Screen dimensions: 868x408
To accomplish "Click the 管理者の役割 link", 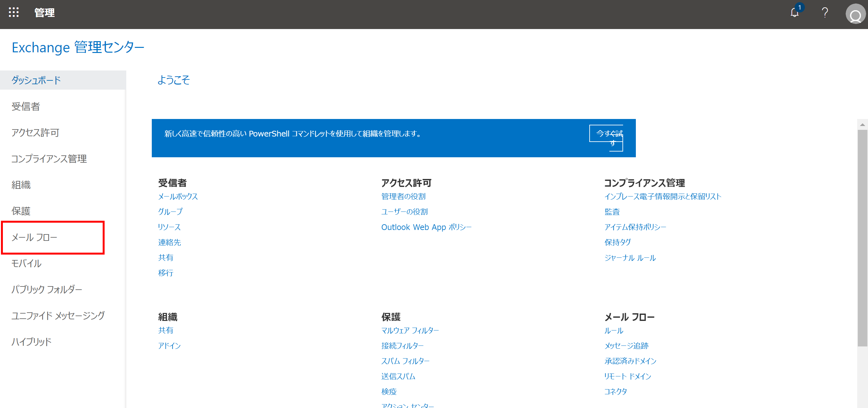I will (x=403, y=197).
